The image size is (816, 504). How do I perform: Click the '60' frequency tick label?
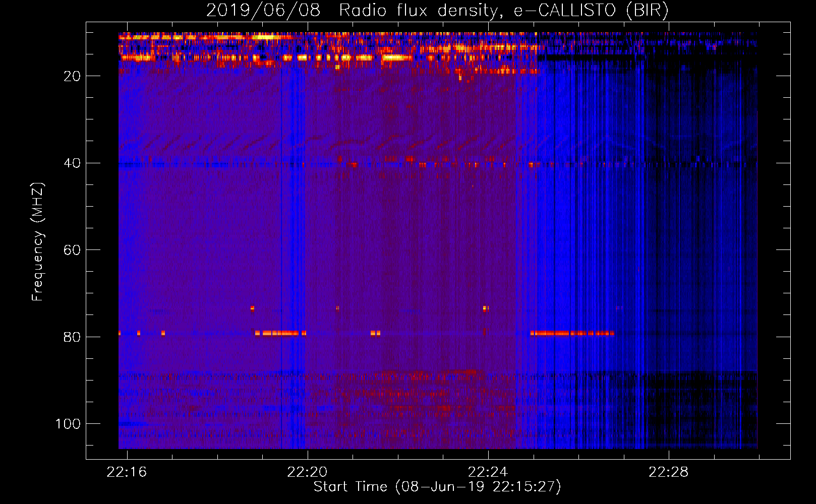(x=72, y=250)
